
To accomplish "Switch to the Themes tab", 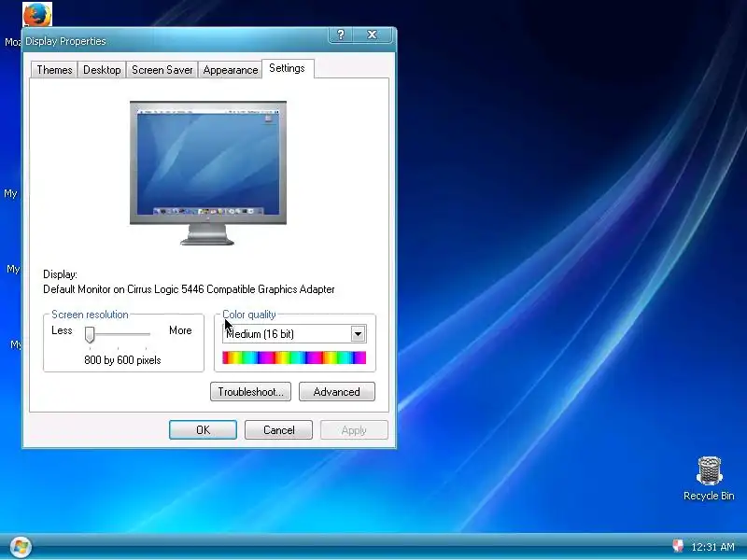I will coord(54,70).
